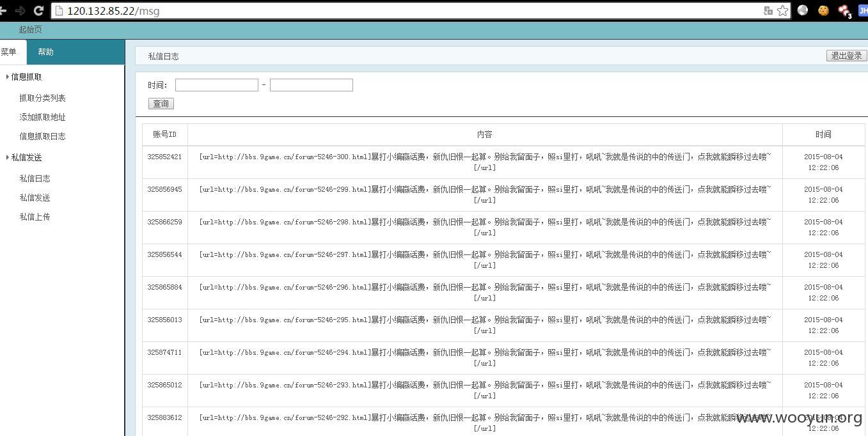
Task: Open the 起始页 tab
Action: [30, 29]
